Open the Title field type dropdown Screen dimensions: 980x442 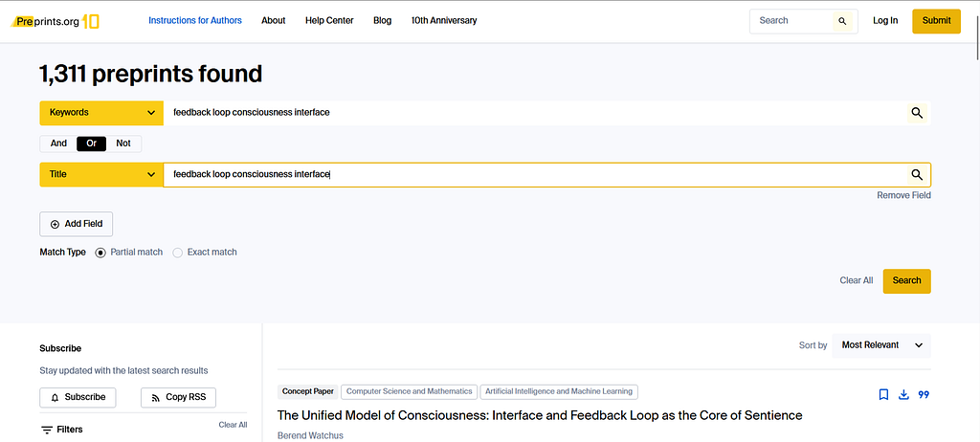point(101,175)
